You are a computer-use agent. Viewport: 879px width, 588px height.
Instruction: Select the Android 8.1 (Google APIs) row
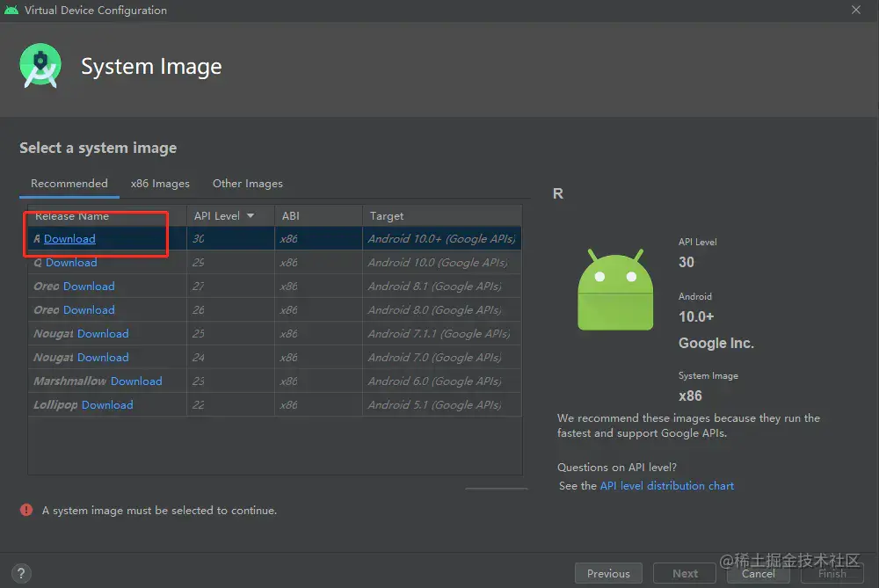coord(274,286)
